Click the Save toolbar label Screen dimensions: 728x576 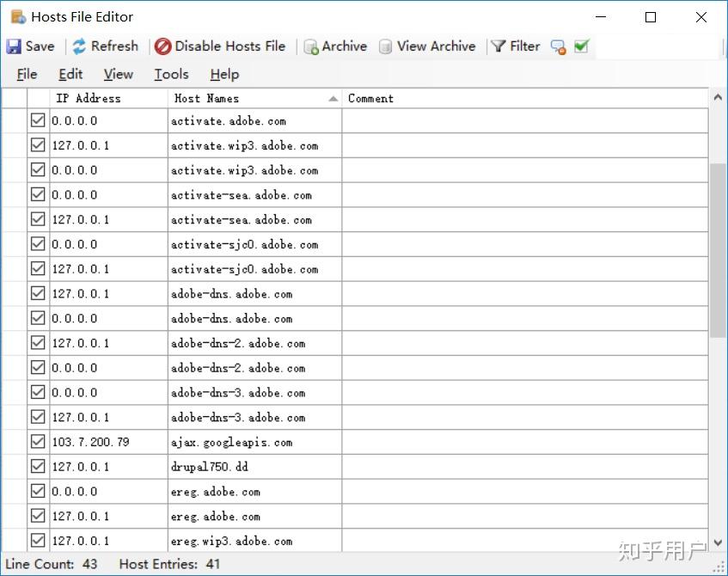[40, 46]
